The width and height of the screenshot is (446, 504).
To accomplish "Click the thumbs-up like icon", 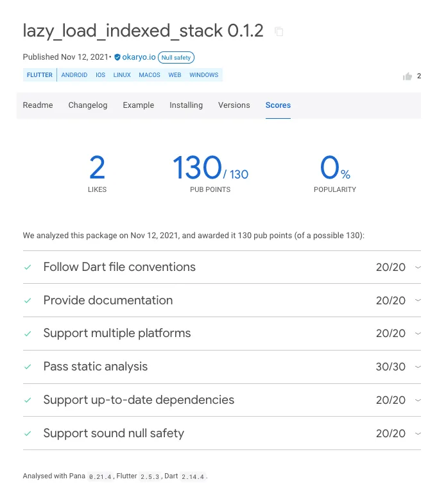I will pos(407,76).
